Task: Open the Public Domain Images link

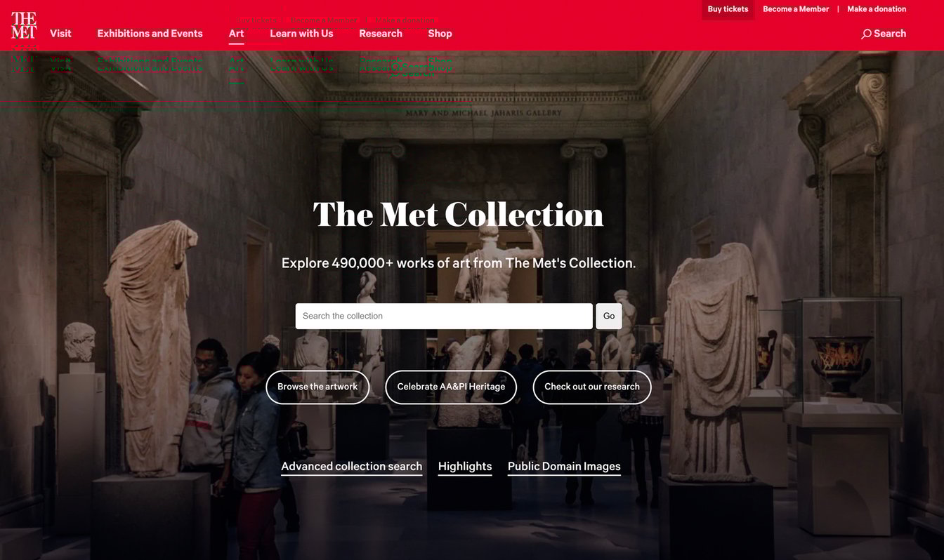Action: pos(564,467)
